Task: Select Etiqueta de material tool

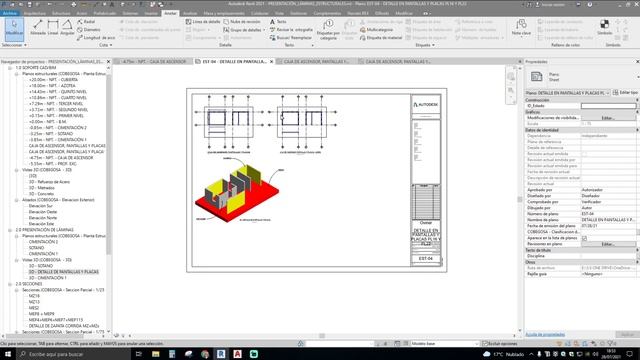Action: click(x=381, y=38)
